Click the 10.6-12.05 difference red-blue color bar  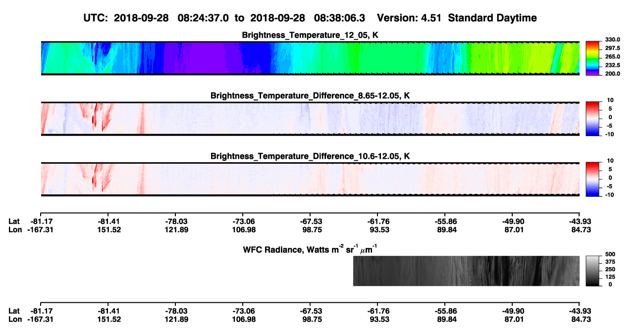[592, 179]
